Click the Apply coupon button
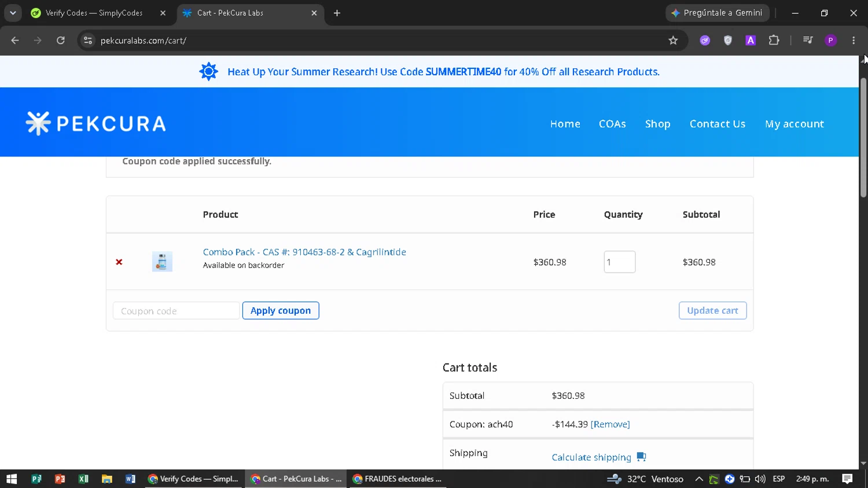 coord(281,310)
